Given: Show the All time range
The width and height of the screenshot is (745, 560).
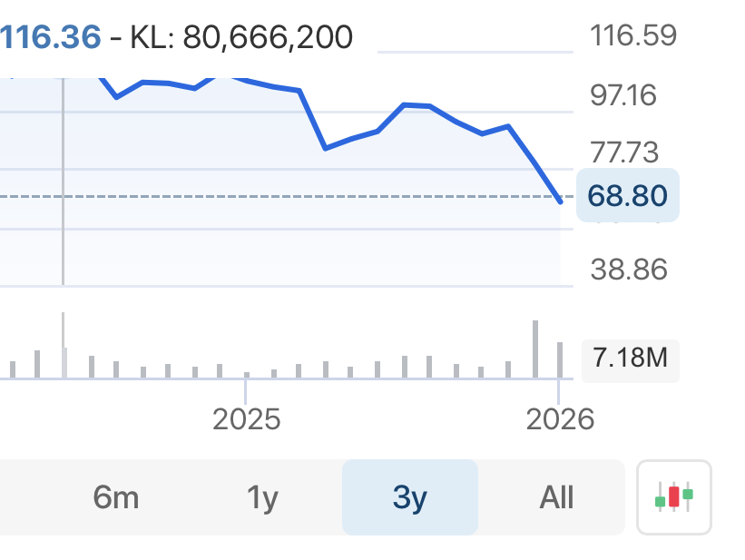Looking at the screenshot, I should [556, 497].
